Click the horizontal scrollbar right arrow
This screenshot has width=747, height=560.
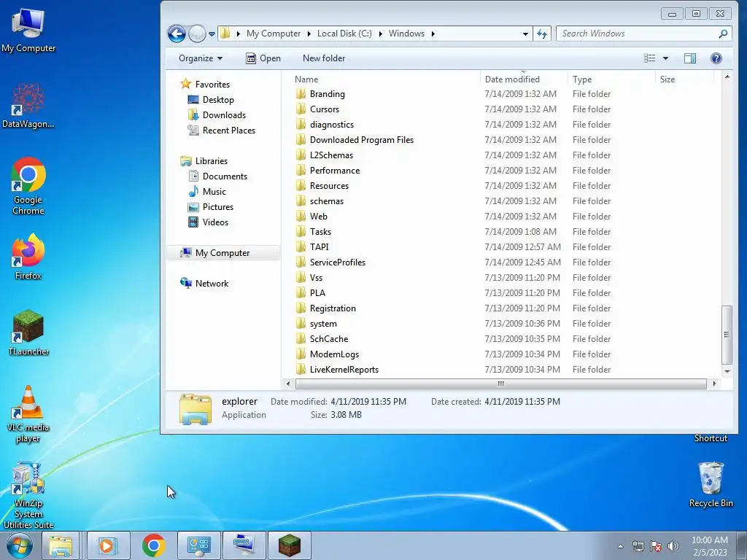(x=713, y=384)
